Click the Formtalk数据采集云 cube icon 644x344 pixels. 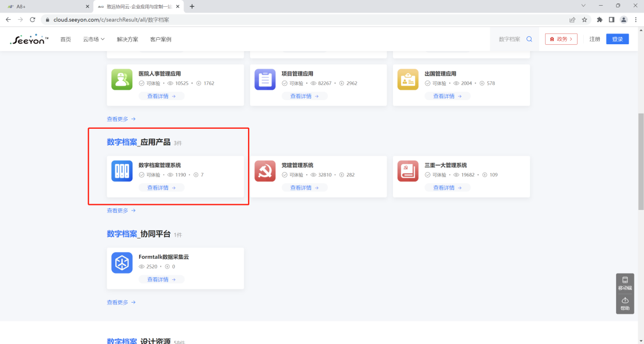(122, 263)
